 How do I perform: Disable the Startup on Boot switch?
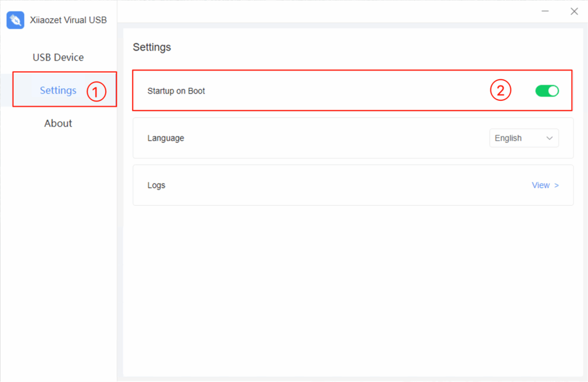coord(547,91)
